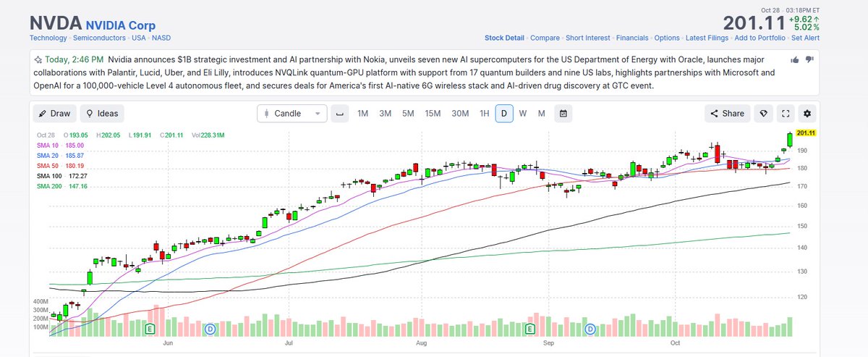
Task: Click the thumbs down icon on news
Action: [x=809, y=59]
